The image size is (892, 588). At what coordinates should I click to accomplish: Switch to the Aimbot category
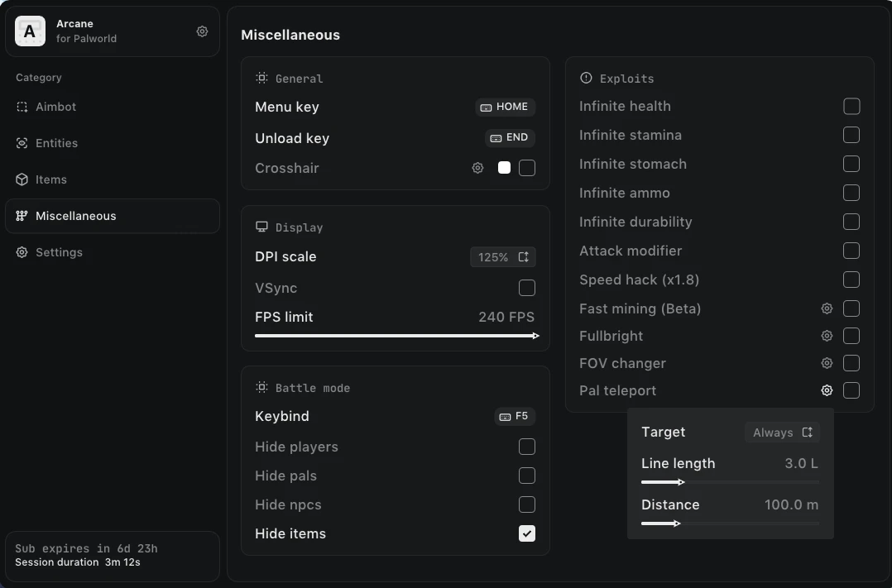(112, 107)
